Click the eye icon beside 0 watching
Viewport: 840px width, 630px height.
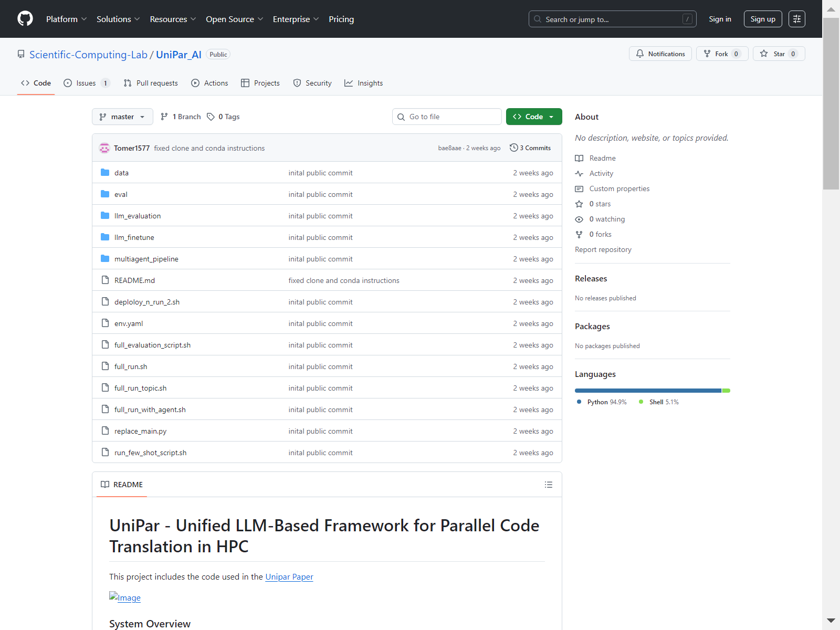[x=579, y=219]
